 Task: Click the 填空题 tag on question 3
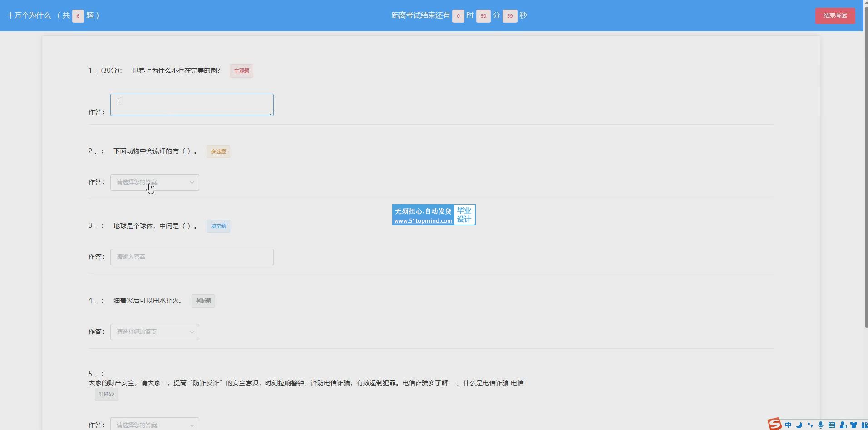tap(218, 226)
